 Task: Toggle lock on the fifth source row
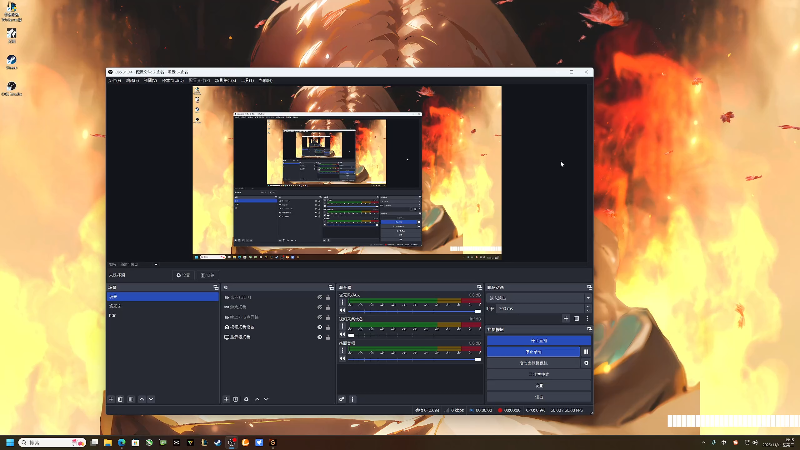click(x=328, y=337)
